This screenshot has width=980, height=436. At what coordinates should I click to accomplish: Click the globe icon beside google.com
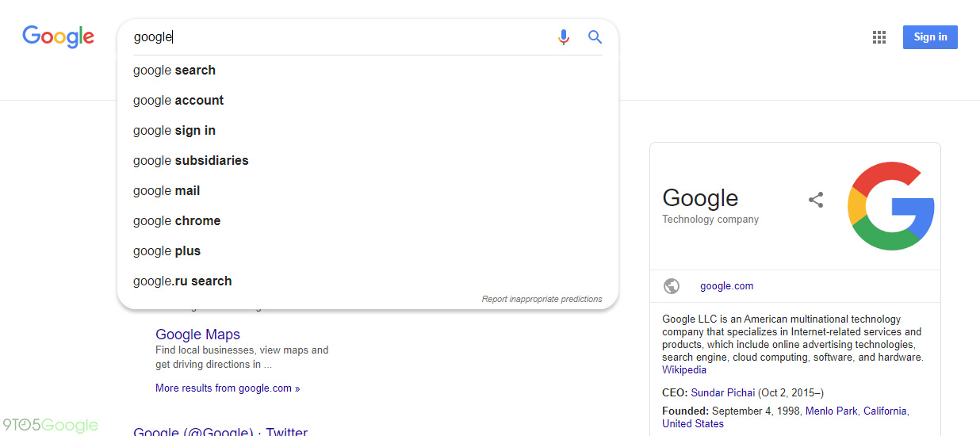coord(672,286)
